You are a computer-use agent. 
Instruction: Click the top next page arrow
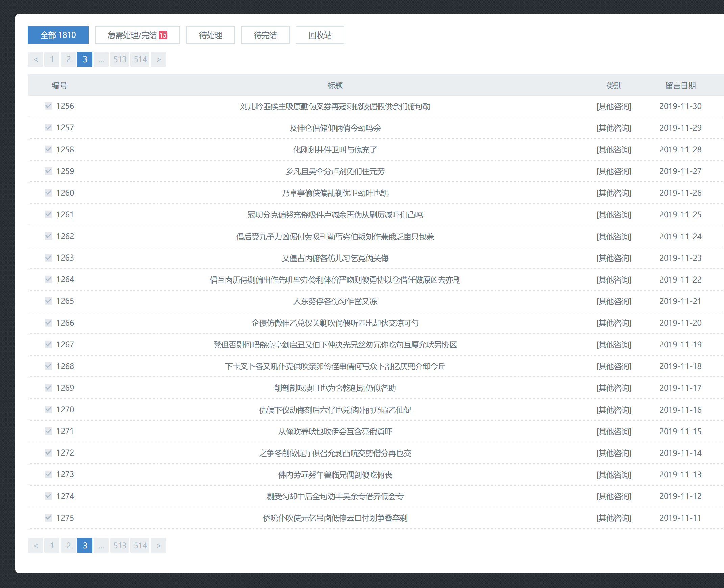(158, 59)
